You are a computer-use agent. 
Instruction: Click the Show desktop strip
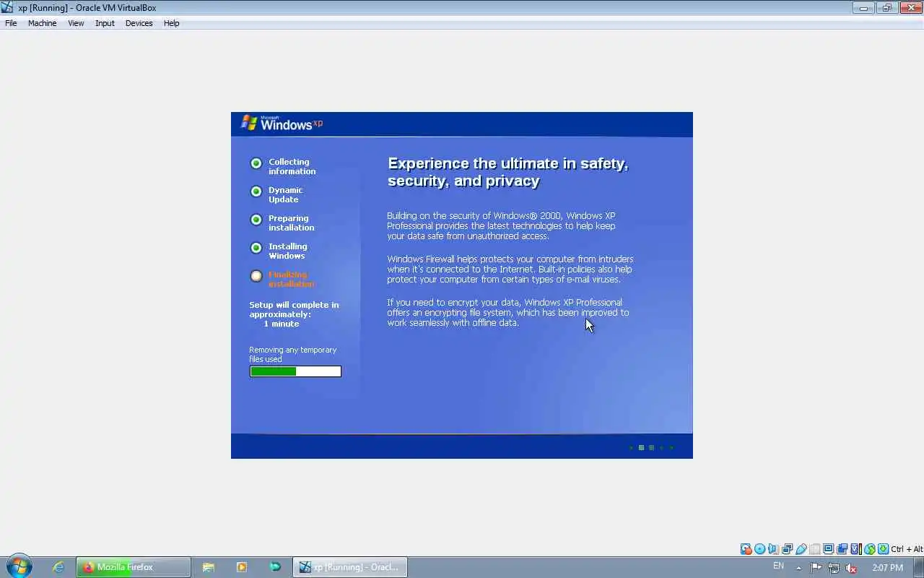tap(919, 567)
